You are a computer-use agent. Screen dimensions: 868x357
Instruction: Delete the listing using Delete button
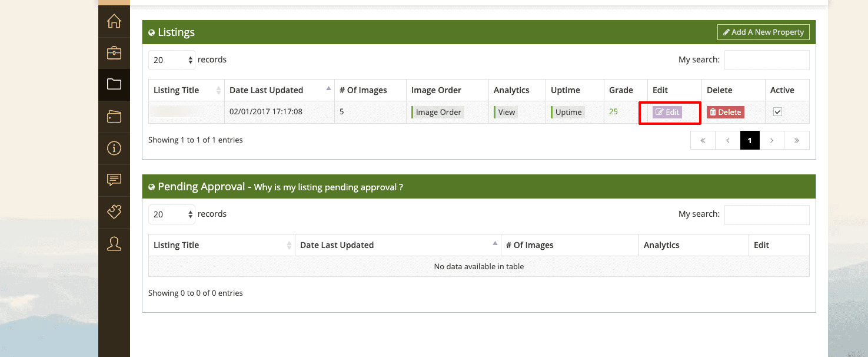point(725,112)
